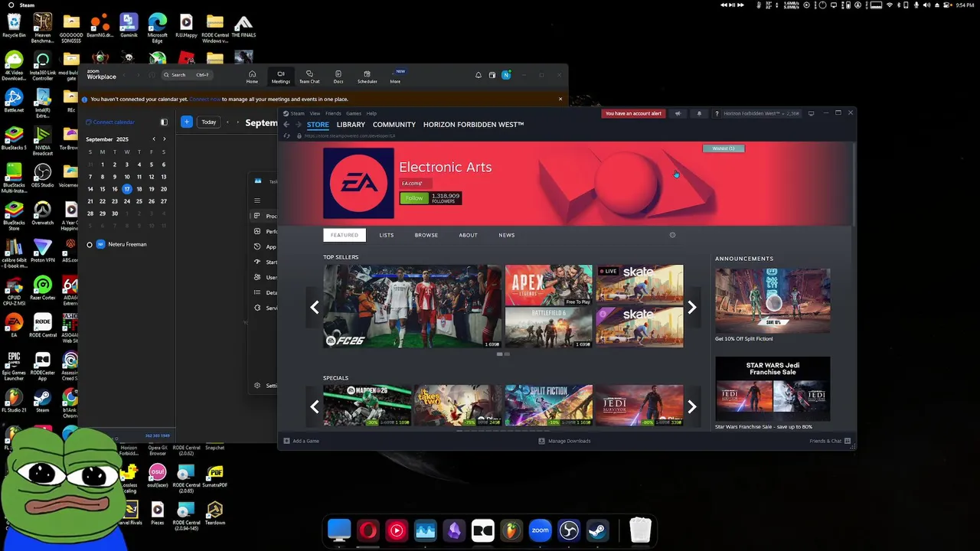Open Zoom Home section
Screen dimensions: 980x551
(252, 77)
